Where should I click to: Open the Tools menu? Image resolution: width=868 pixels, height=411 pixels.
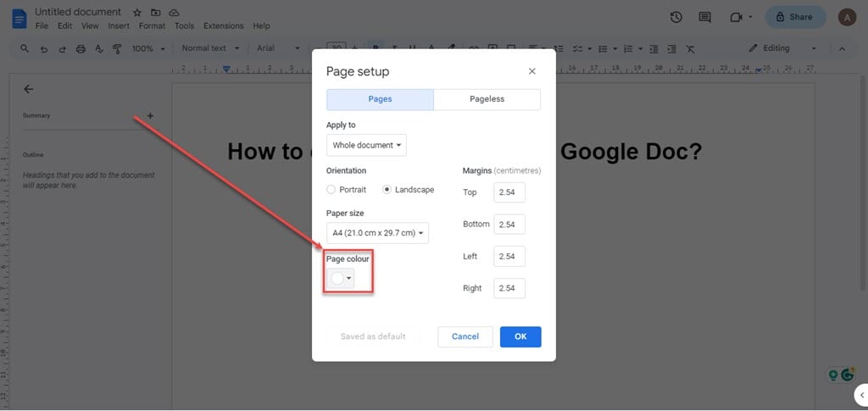click(184, 26)
